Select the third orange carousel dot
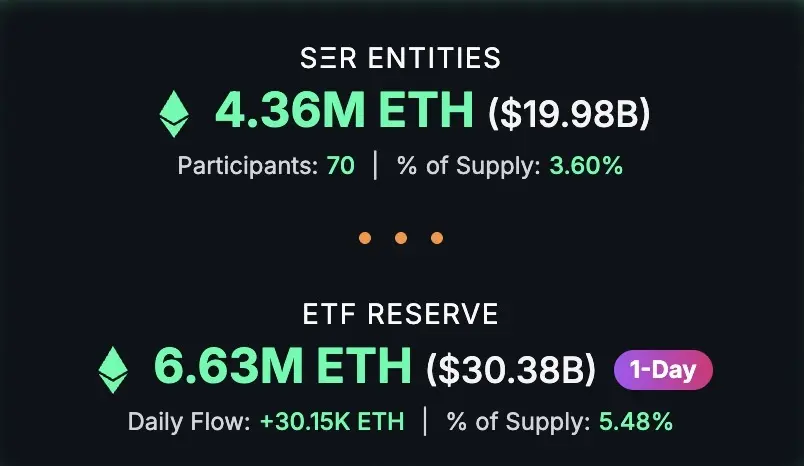804x466 pixels. click(x=437, y=238)
